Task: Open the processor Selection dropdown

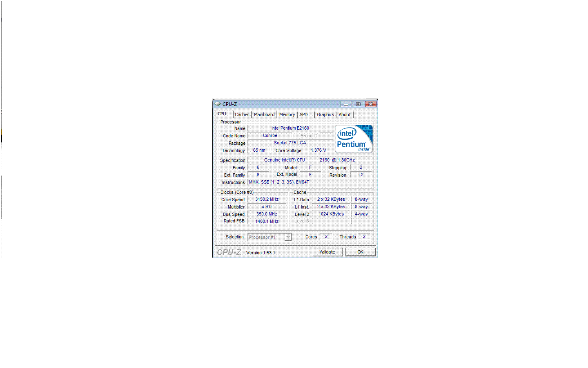Action: pyautogui.click(x=269, y=237)
